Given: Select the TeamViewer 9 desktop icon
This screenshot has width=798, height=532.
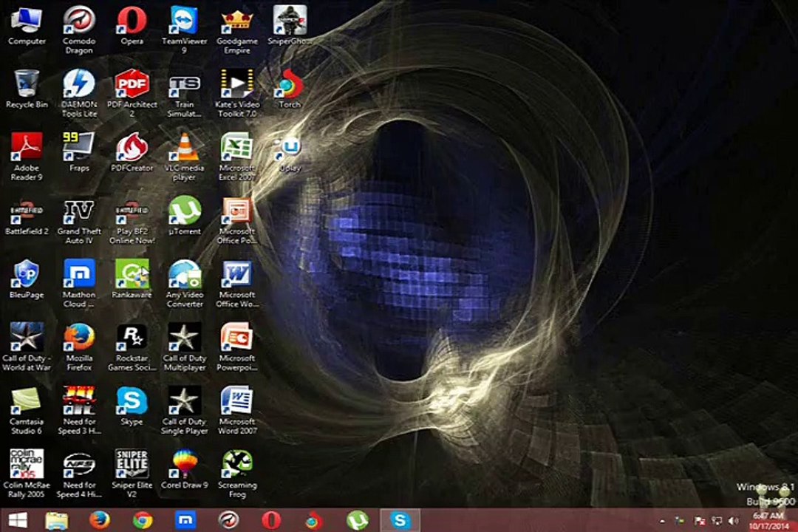Looking at the screenshot, I should (184, 30).
